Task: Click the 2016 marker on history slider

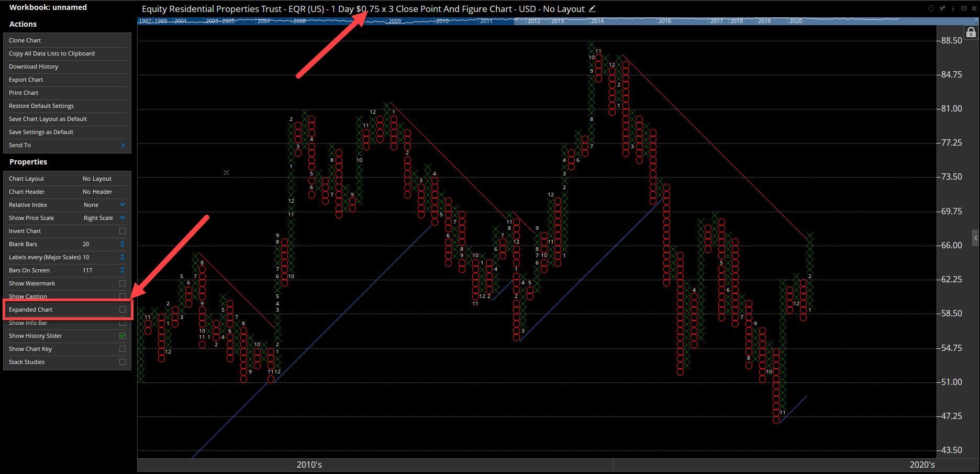Action: tap(665, 21)
